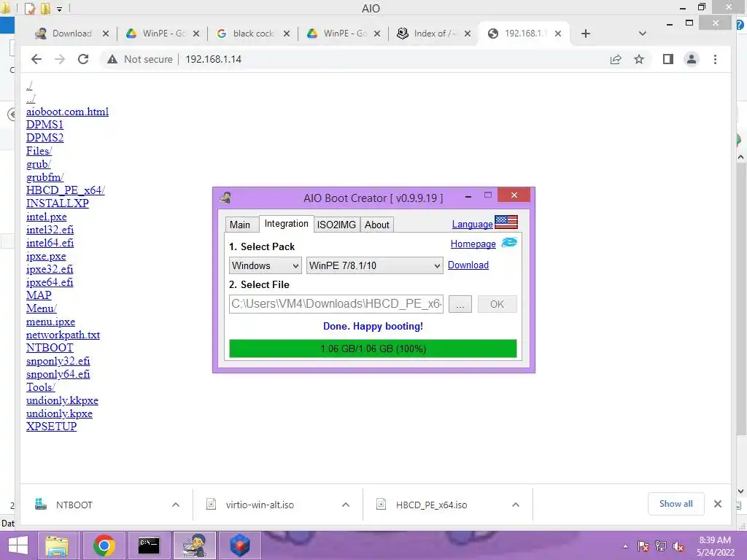Click the green 100% progress bar

pyautogui.click(x=373, y=349)
